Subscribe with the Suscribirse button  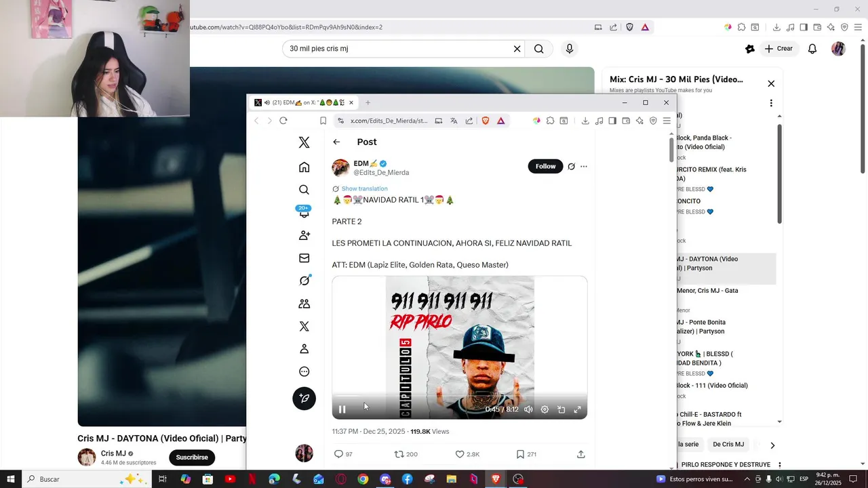[192, 457]
